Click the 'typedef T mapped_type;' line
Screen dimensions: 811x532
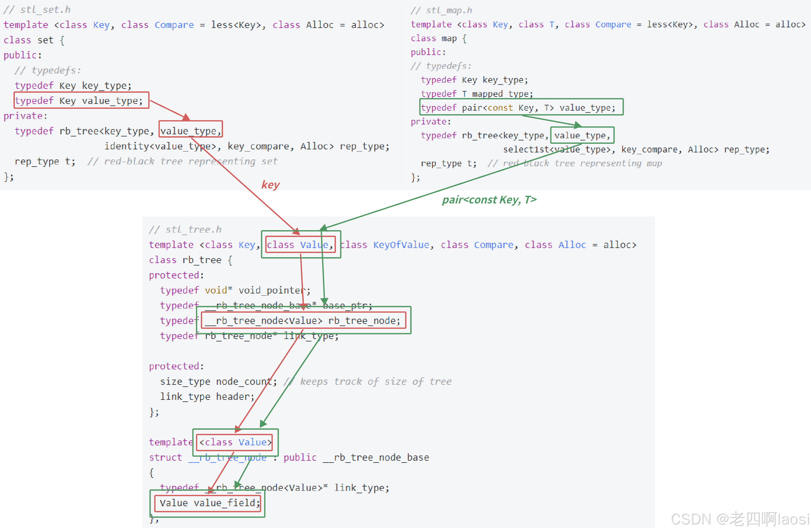pyautogui.click(x=476, y=94)
